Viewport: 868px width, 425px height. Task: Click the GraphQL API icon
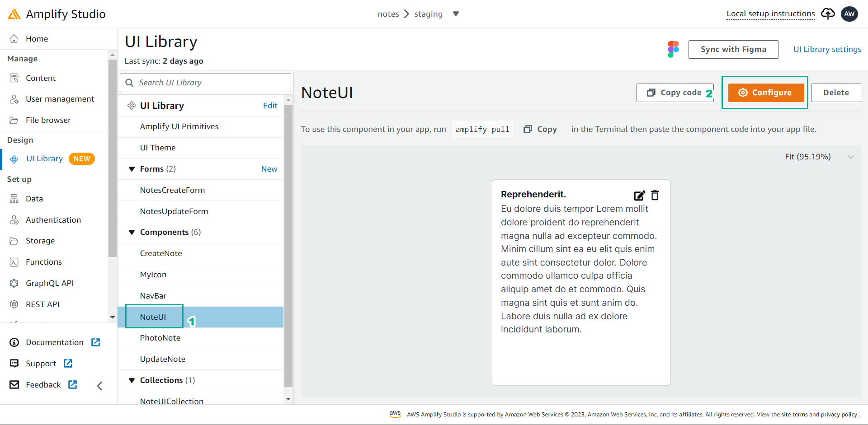pyautogui.click(x=14, y=283)
